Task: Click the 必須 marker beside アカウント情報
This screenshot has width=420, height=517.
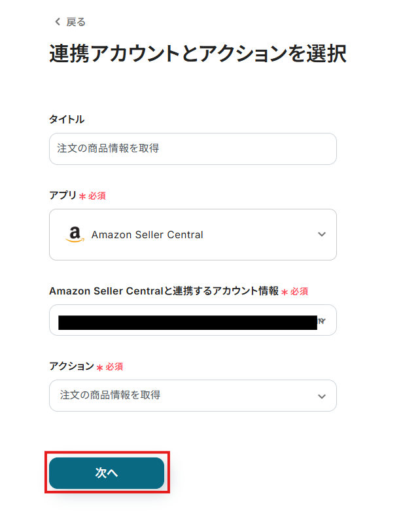Action: [299, 291]
